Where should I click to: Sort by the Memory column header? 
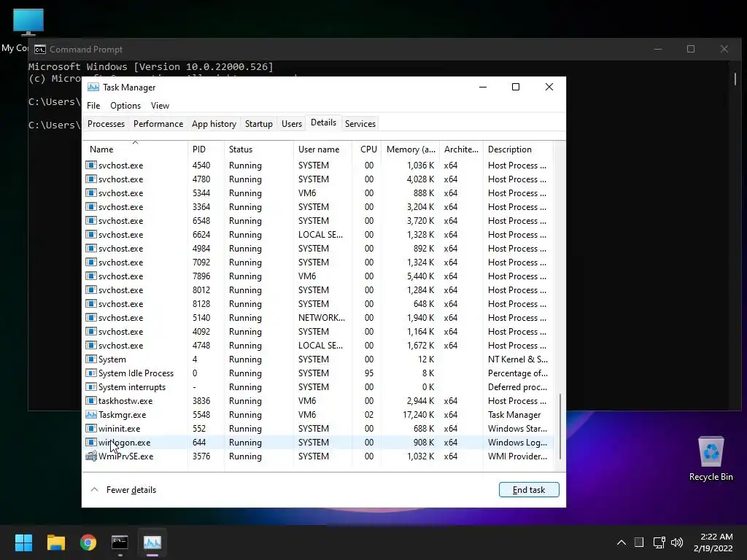tap(410, 149)
